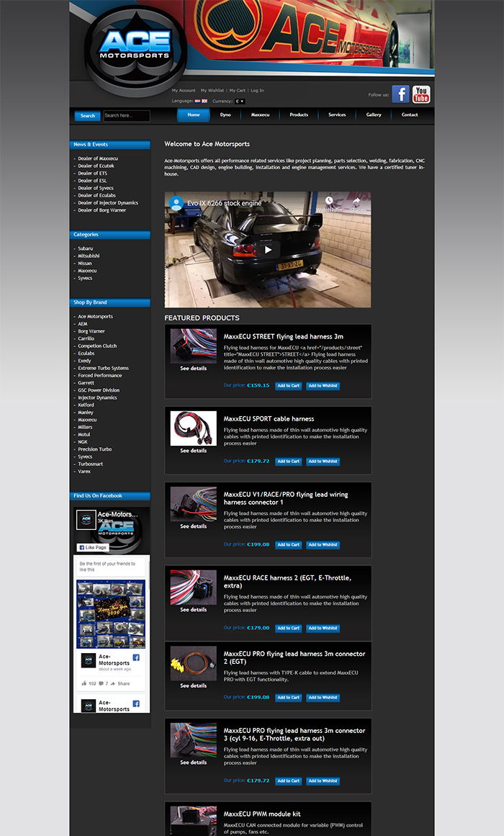
Task: Open the Products menu item
Action: (x=299, y=114)
